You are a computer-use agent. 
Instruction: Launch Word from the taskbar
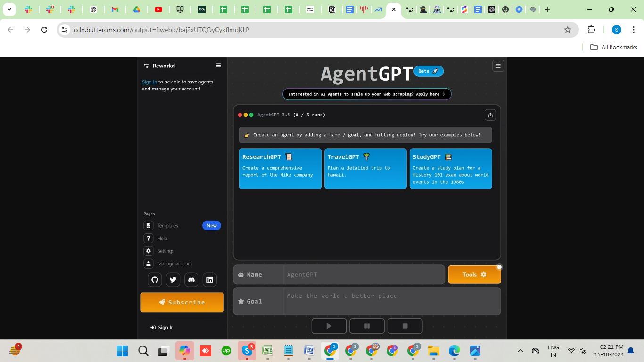coord(309,351)
